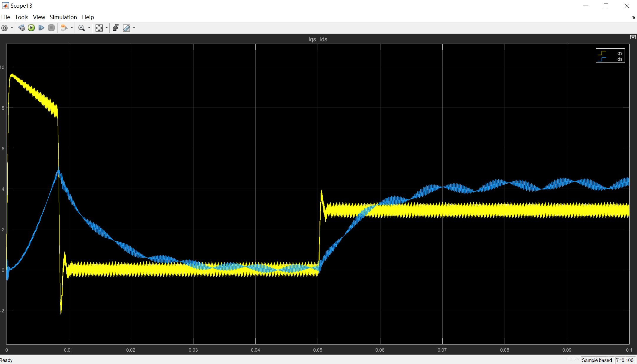This screenshot has width=637, height=364.
Task: Open the Triggers tool icon
Action: point(116,28)
